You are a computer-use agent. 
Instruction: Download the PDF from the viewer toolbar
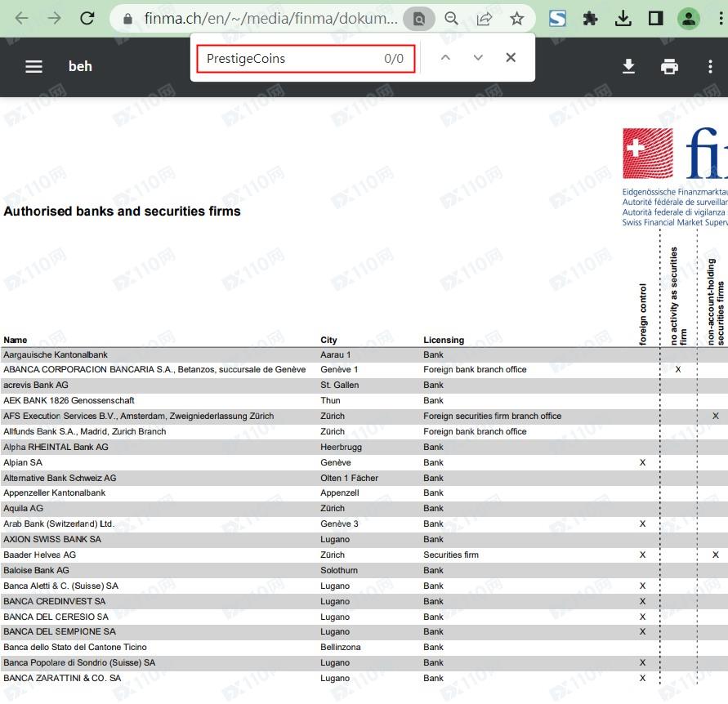coord(628,66)
